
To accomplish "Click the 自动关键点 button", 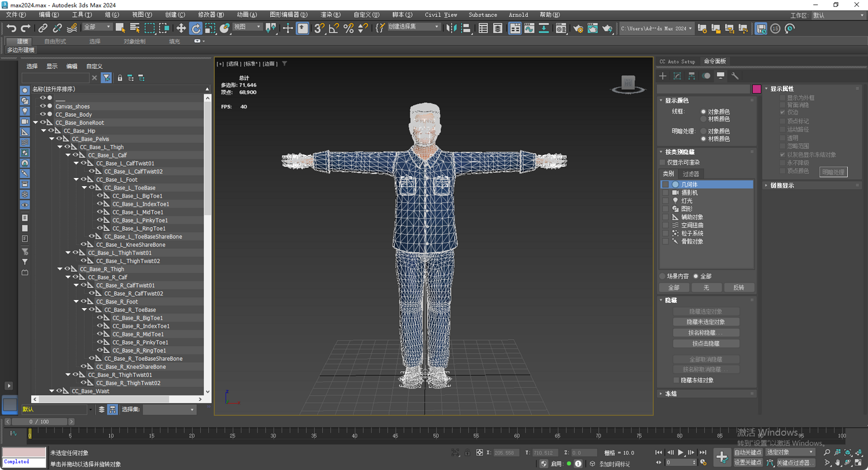I will click(x=748, y=453).
